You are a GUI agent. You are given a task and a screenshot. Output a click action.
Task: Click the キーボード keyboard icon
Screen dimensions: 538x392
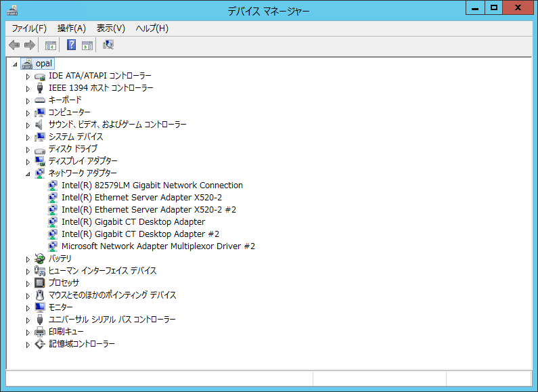(x=40, y=100)
